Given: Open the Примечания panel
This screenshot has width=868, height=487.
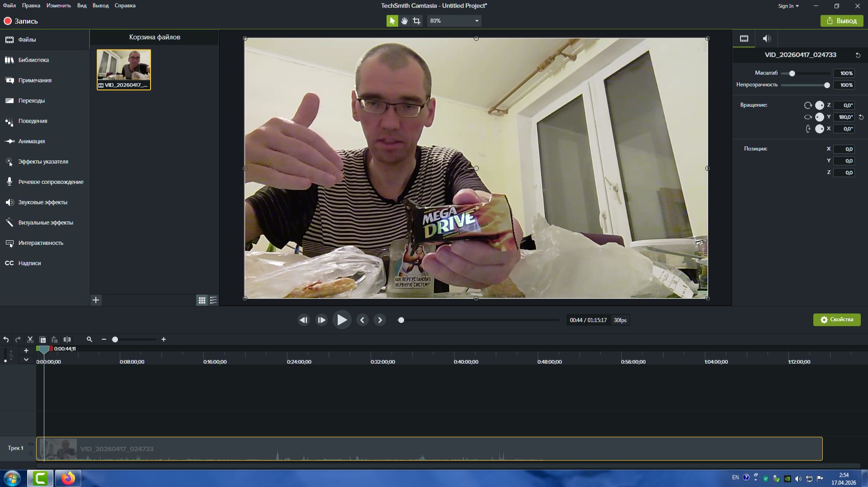Looking at the screenshot, I should (45, 80).
